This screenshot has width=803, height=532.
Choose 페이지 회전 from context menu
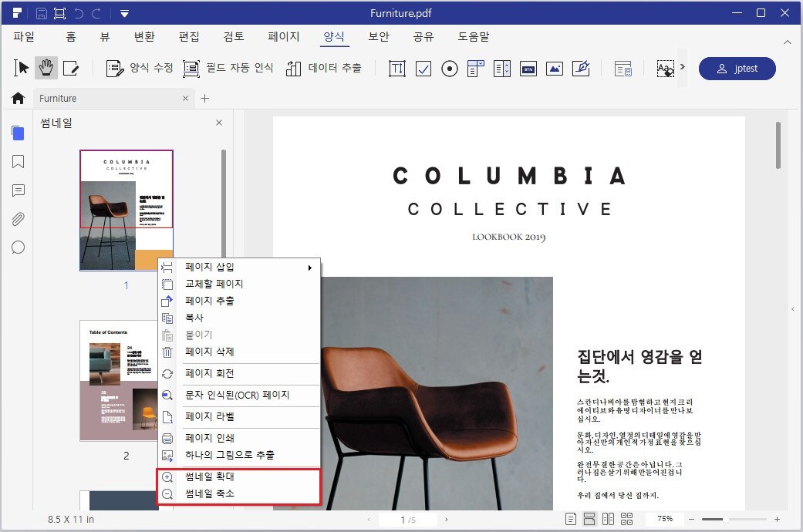tap(239, 374)
